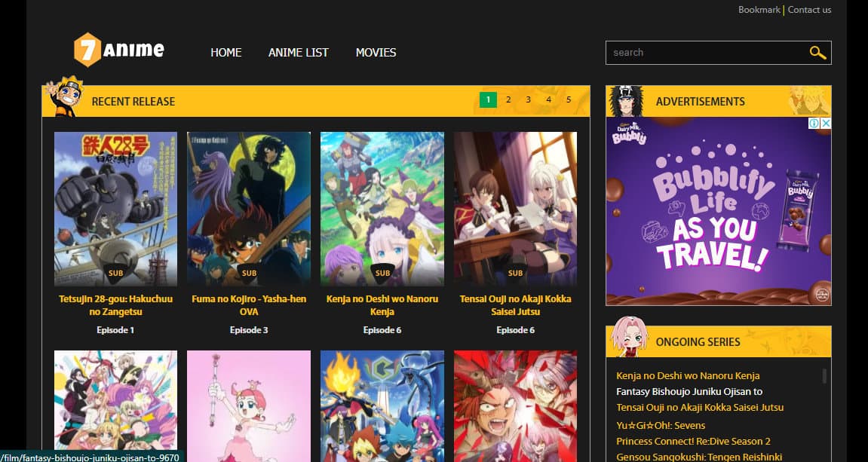Click the RECENT RELEASE heading
Screen dimensions: 868x462
pos(133,102)
